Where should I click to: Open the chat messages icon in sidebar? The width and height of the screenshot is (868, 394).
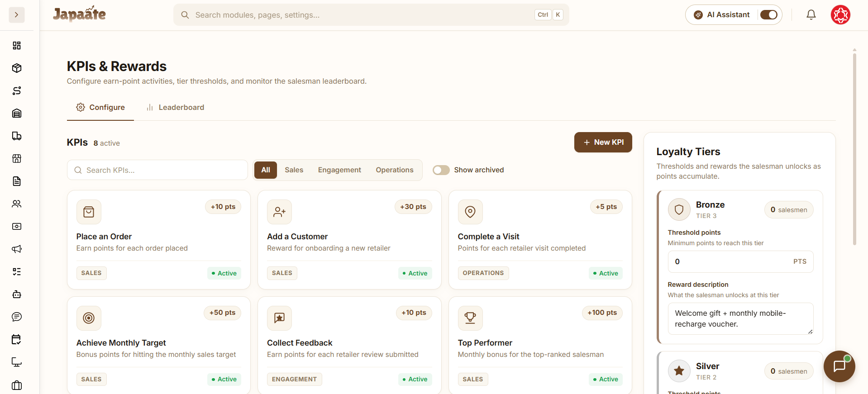[17, 317]
